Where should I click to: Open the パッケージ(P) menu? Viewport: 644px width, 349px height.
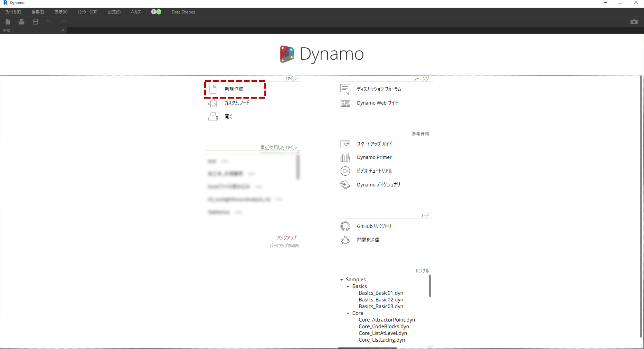[x=87, y=12]
